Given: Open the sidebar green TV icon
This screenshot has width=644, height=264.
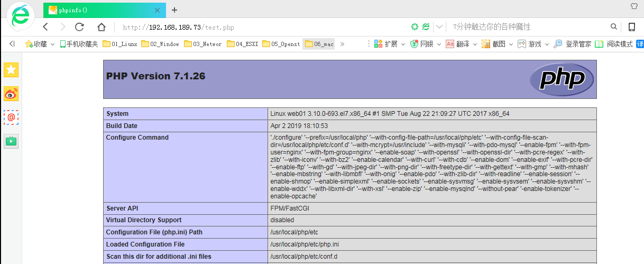Looking at the screenshot, I should coord(11,141).
